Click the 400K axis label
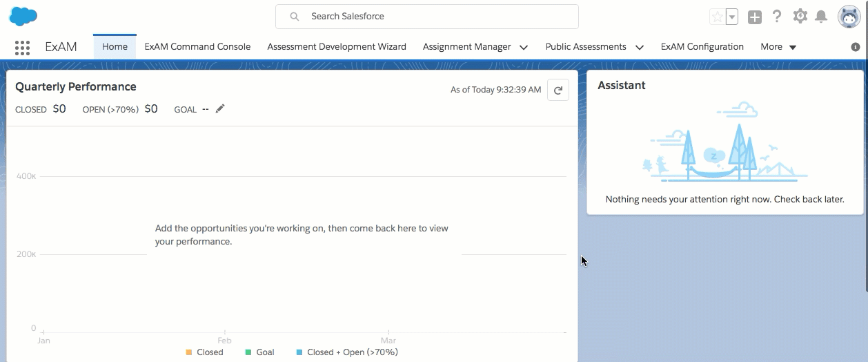This screenshot has height=362, width=868. click(x=26, y=176)
